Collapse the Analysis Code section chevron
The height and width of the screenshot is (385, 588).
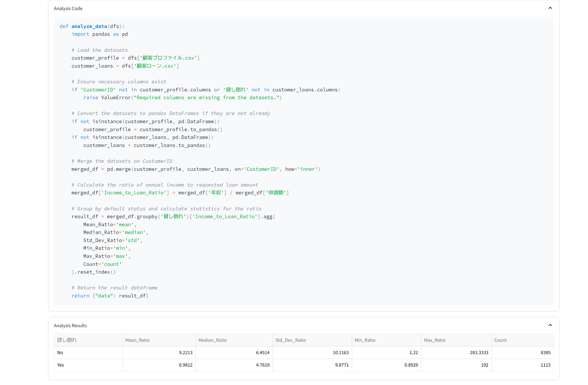(550, 8)
